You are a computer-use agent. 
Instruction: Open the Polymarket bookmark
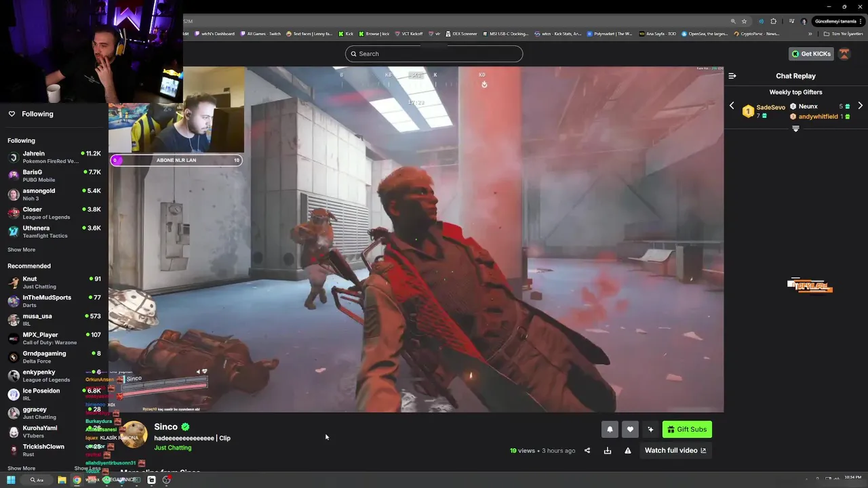coord(610,33)
